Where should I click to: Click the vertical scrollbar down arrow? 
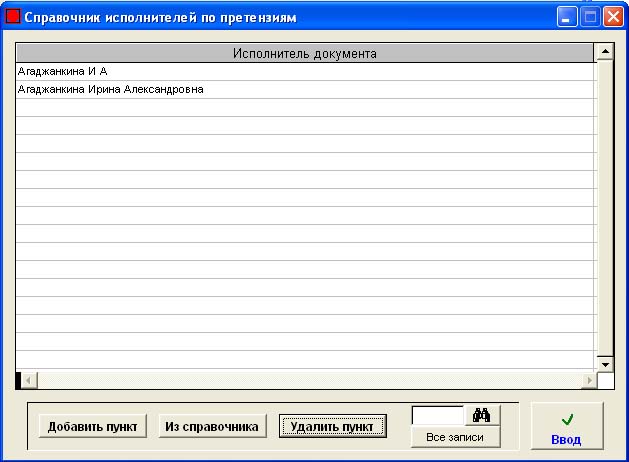click(x=605, y=365)
